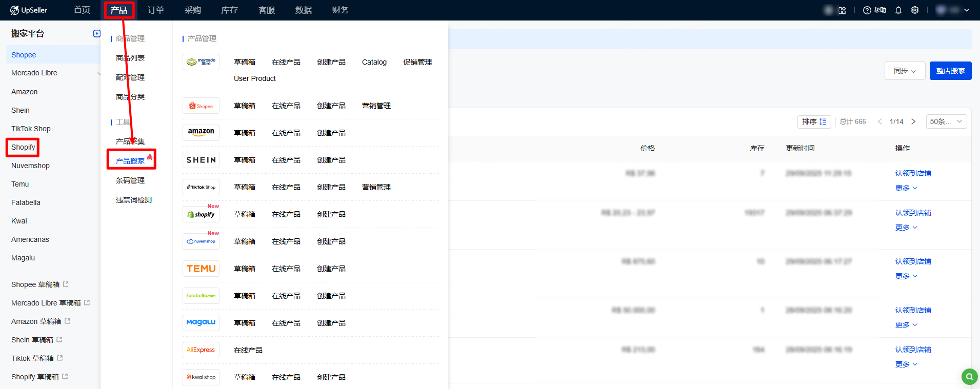This screenshot has height=389, width=980.
Task: Click the green search chat bubble icon
Action: [969, 377]
